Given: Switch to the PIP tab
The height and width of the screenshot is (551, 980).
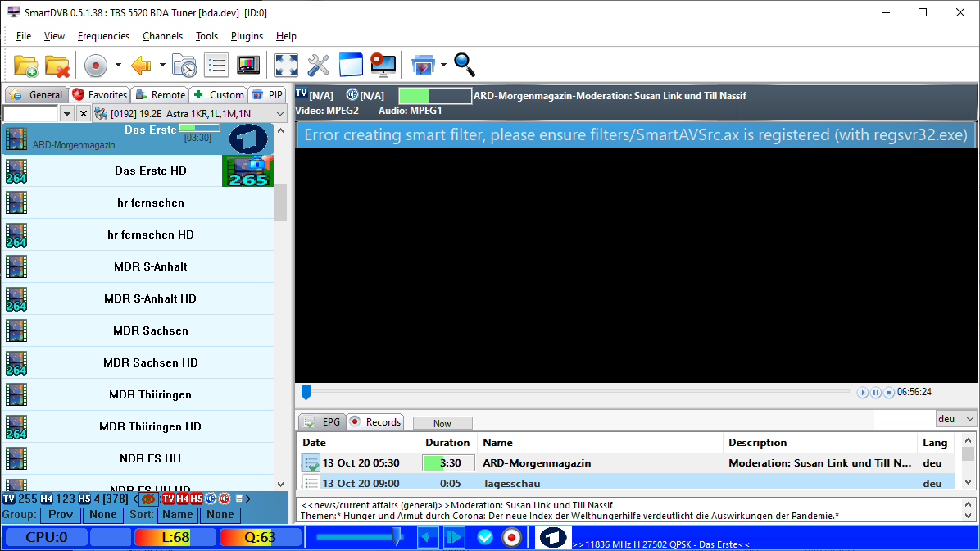Looking at the screenshot, I should tap(267, 95).
